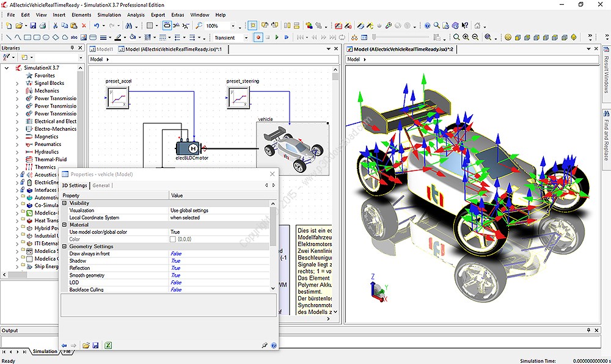
Task: Start the simulation with green Play button
Action: coord(277,37)
